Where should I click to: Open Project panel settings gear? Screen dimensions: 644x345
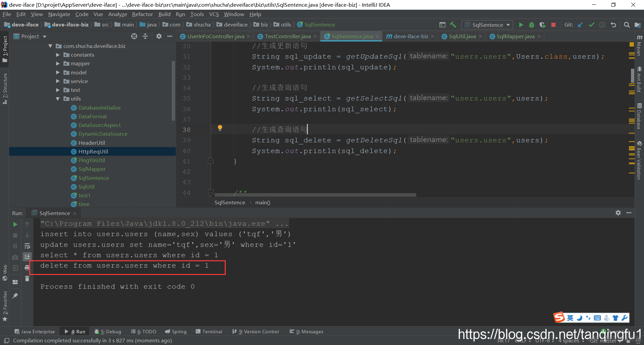click(159, 36)
